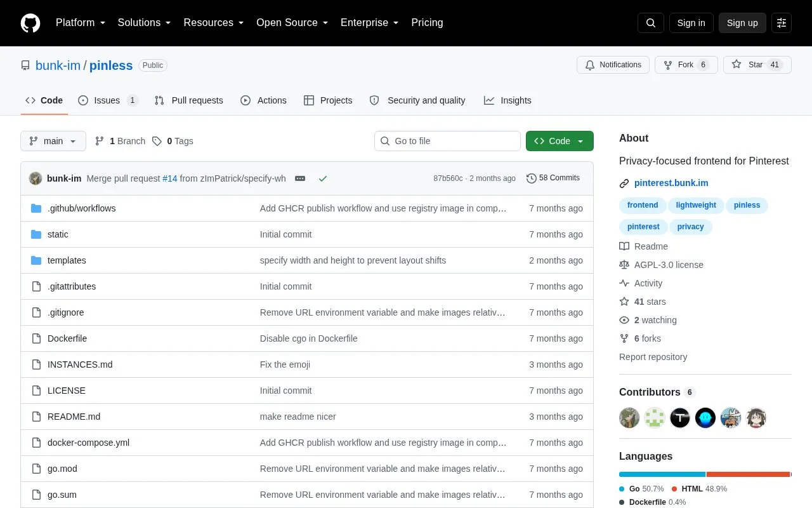Open the pinless repository name link

point(111,65)
